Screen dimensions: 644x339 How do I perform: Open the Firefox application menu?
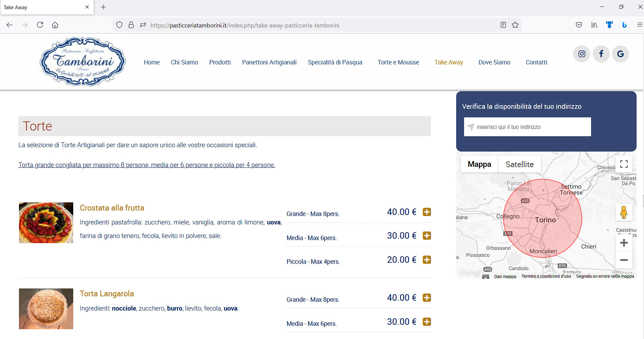coord(640,25)
